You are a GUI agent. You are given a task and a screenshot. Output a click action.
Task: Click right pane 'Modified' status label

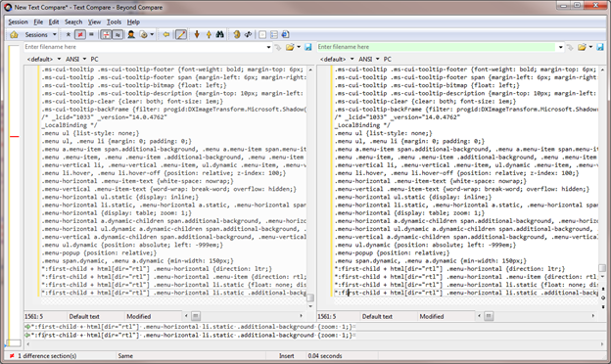(432, 316)
